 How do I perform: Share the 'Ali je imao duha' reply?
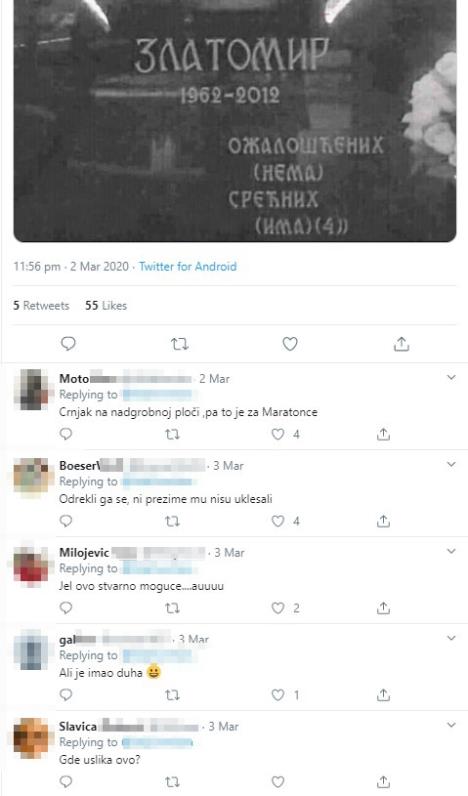tap(384, 694)
